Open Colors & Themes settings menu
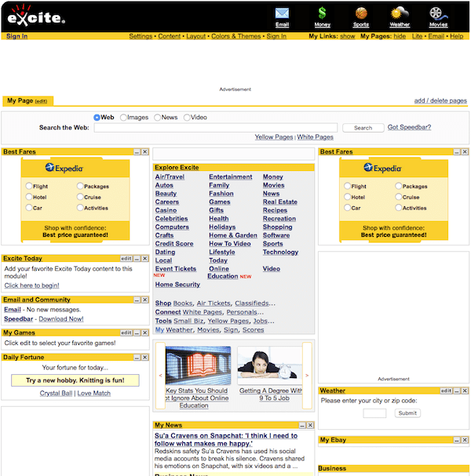471x476 pixels. coord(235,36)
